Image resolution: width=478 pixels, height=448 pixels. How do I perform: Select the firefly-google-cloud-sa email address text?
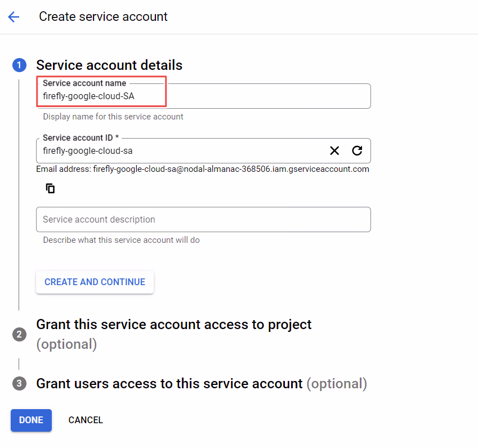tap(231, 169)
